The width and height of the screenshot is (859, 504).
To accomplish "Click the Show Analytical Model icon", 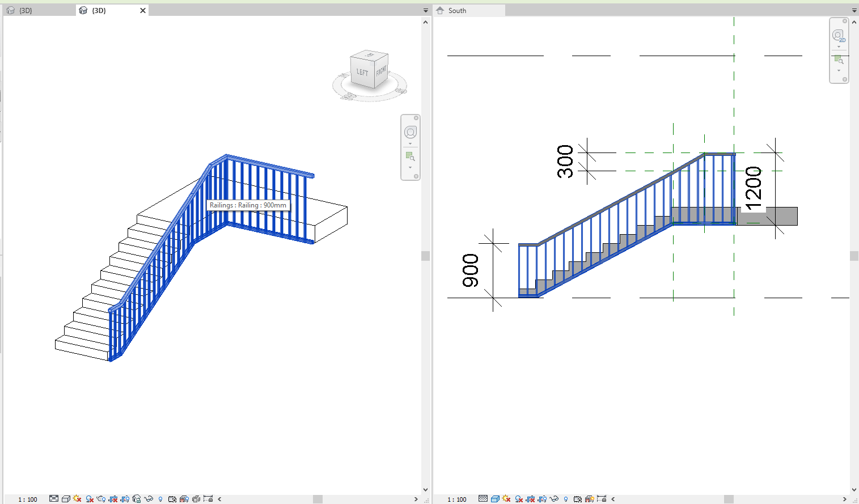I will click(183, 498).
